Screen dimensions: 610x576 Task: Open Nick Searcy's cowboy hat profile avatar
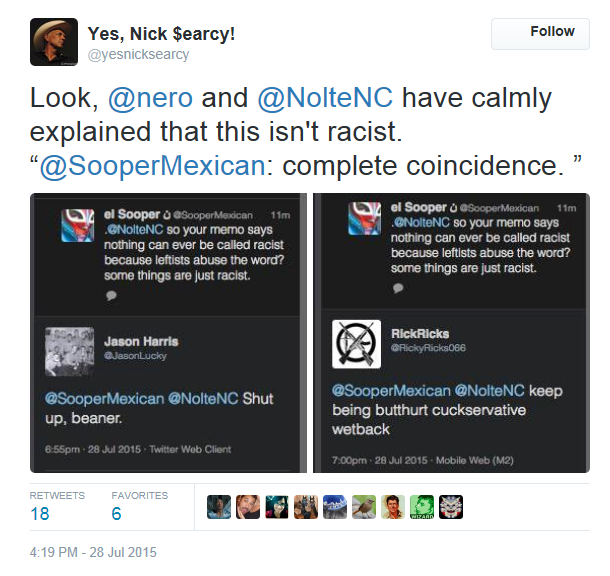(x=54, y=42)
